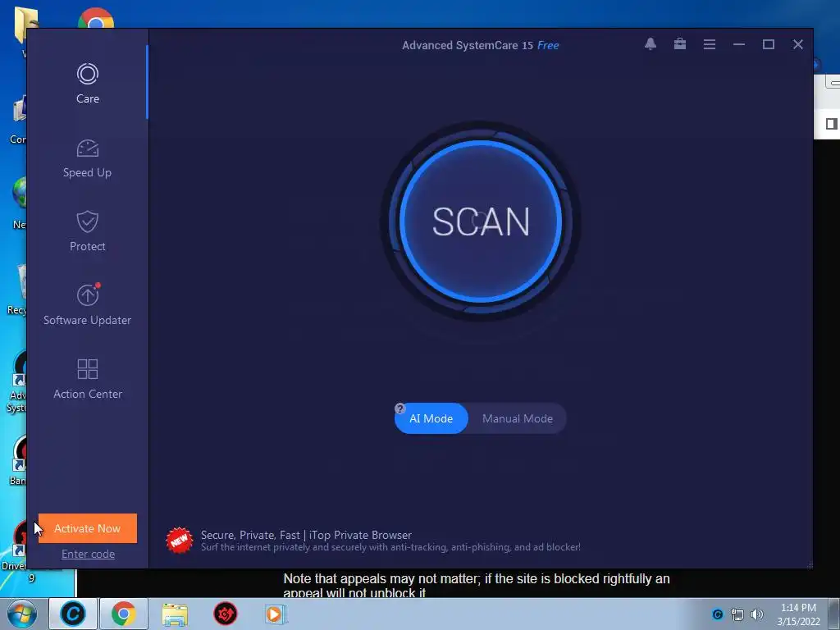Screen dimensions: 840x630
Task: Click the SystemCare tray icon
Action: (x=717, y=614)
